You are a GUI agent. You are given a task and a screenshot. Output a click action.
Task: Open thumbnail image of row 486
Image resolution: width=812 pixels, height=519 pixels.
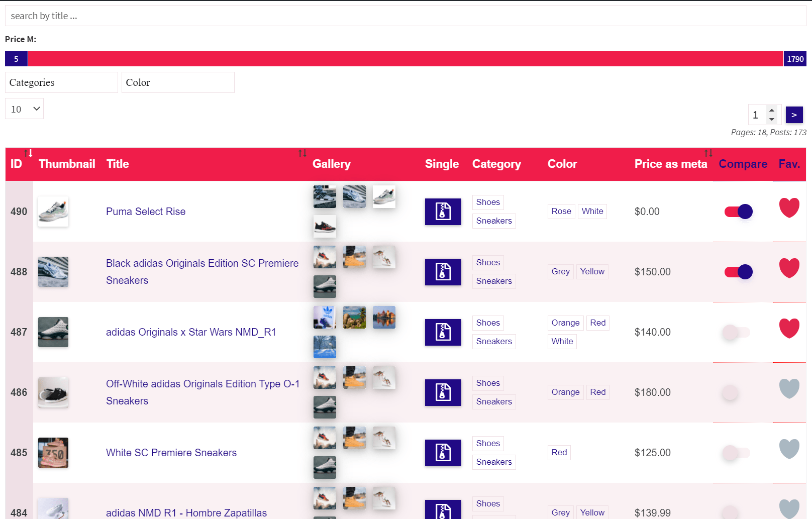click(x=53, y=392)
